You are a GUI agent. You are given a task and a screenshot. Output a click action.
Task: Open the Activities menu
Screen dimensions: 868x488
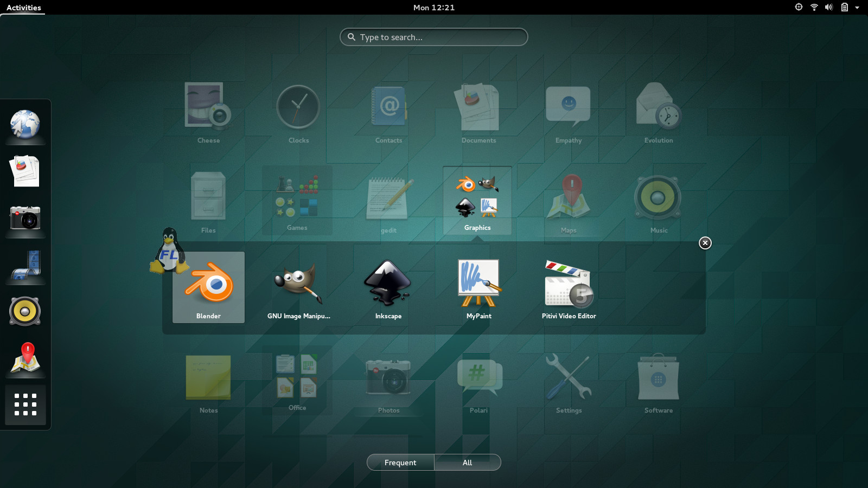[23, 8]
